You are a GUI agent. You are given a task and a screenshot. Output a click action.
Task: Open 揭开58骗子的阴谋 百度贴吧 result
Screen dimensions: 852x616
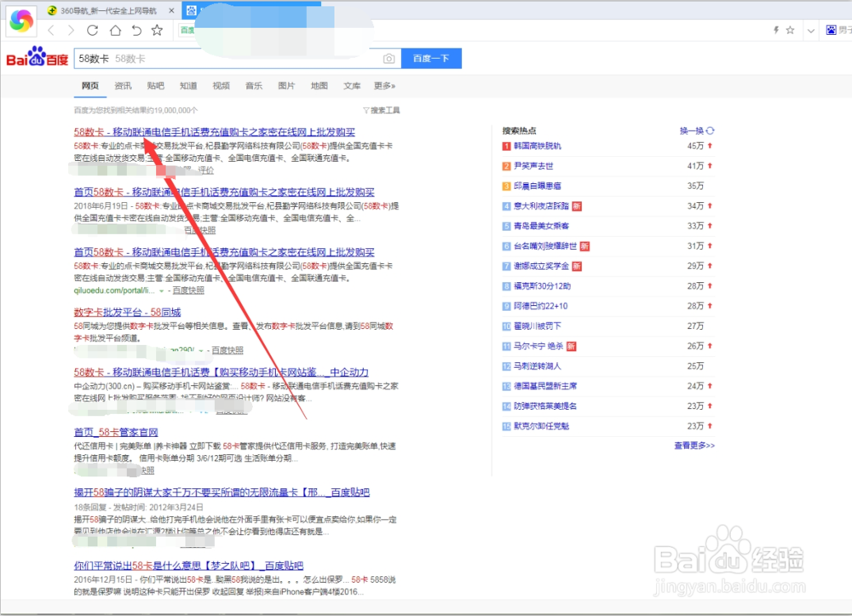click(x=222, y=492)
